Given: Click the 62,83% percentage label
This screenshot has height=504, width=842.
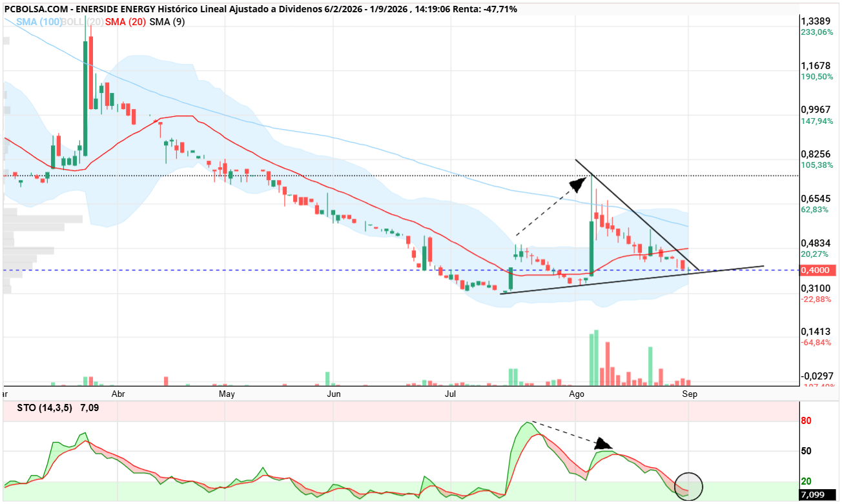Looking at the screenshot, I should coord(815,209).
